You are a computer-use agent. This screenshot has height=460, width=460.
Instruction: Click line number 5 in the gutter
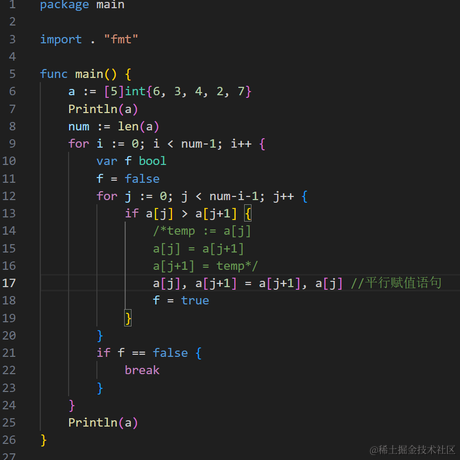pos(12,74)
